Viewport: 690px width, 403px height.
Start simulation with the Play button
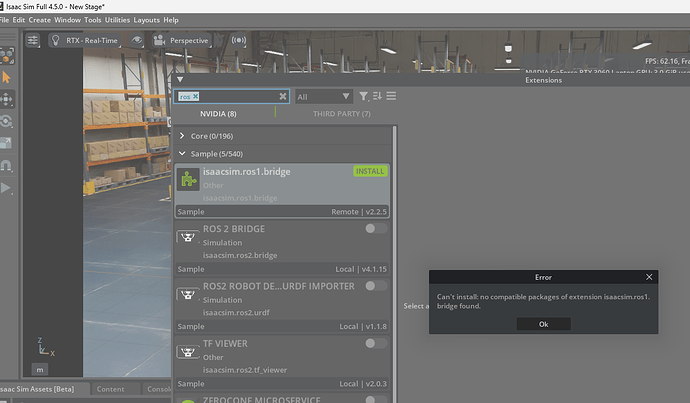6,188
